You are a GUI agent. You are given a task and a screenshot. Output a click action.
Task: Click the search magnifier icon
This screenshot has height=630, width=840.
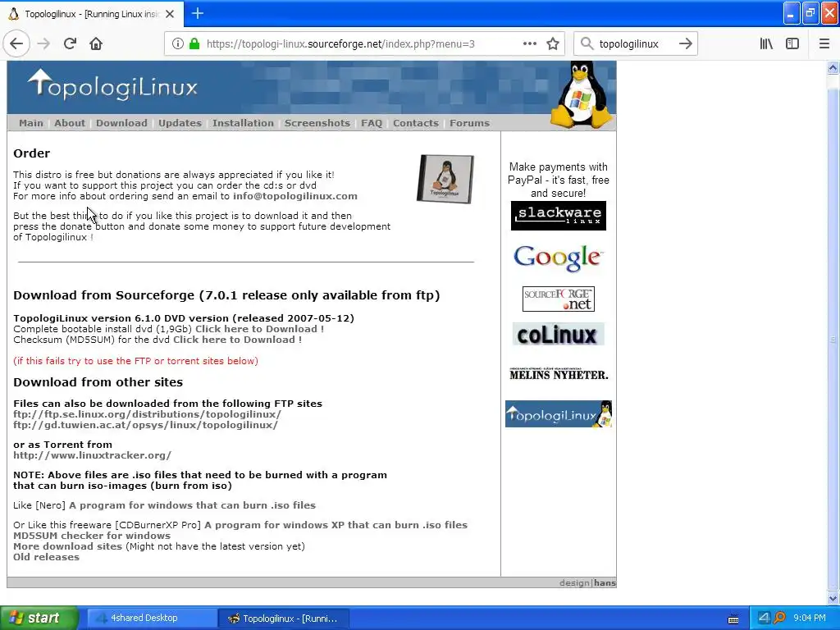(587, 43)
